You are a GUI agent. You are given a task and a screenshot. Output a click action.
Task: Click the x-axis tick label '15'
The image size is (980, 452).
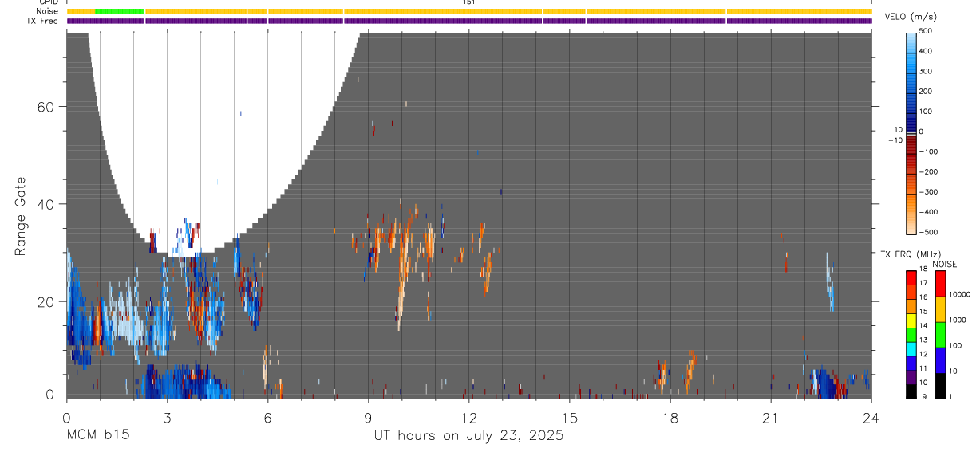coord(569,419)
